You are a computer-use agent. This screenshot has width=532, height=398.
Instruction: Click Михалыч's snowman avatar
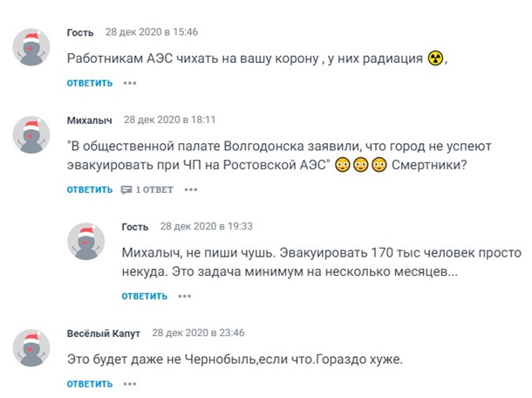point(33,134)
